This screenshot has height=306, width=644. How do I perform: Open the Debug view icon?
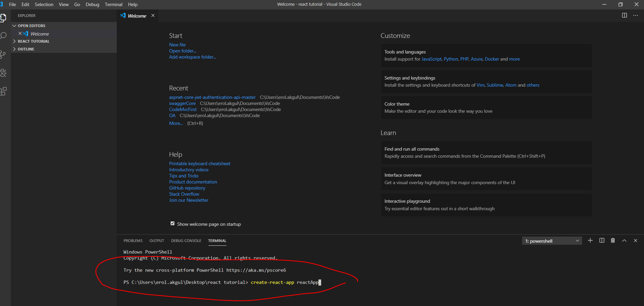pyautogui.click(x=3, y=73)
